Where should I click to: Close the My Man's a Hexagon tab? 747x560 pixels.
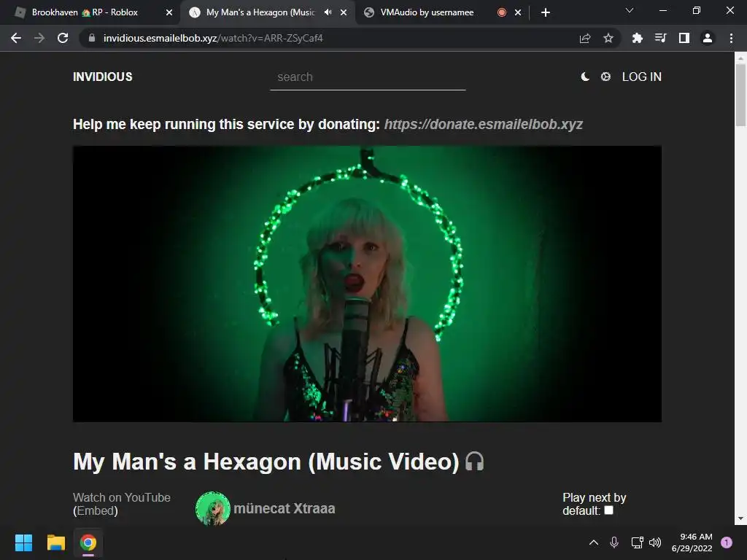[344, 12]
